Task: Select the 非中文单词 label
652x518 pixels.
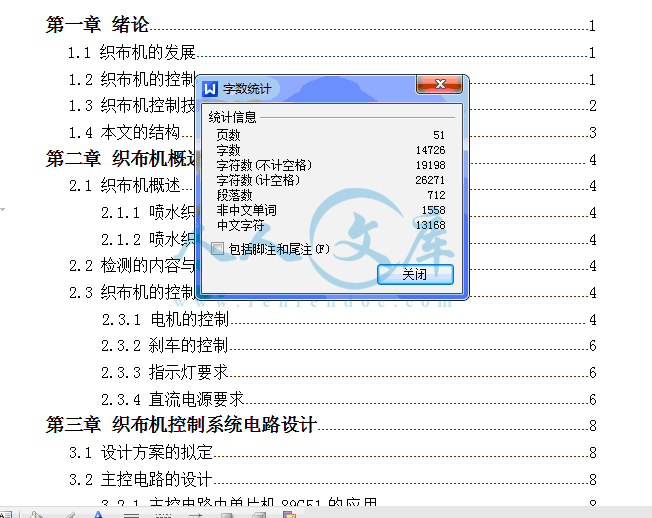Action: coord(247,210)
